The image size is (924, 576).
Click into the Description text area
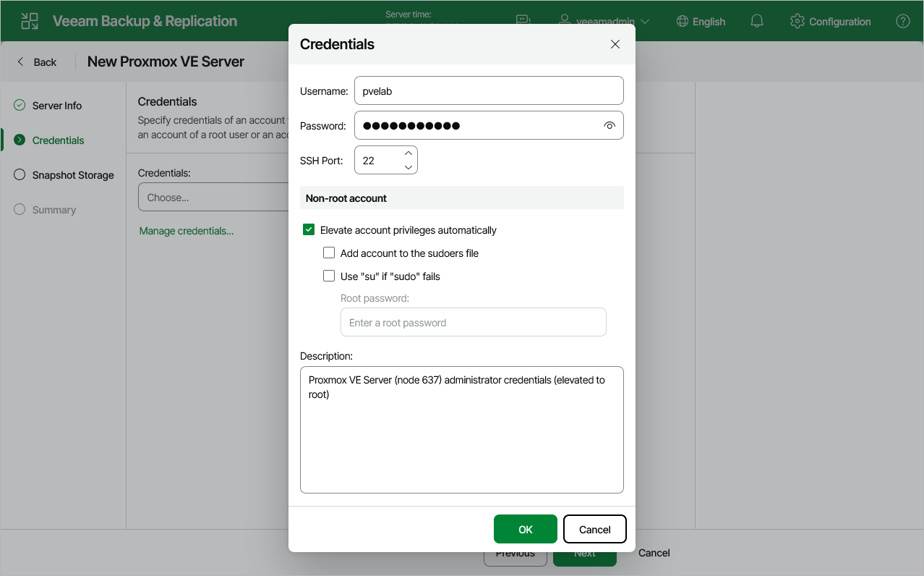pos(462,430)
